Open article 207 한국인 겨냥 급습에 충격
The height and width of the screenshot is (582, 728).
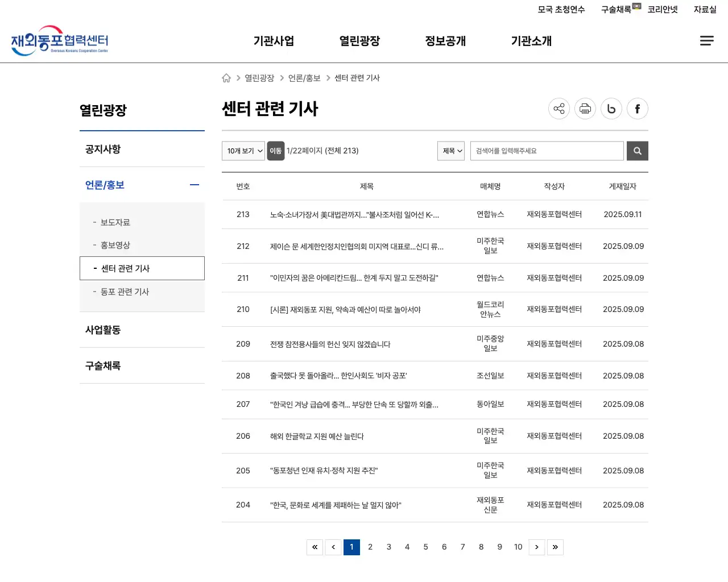point(354,405)
